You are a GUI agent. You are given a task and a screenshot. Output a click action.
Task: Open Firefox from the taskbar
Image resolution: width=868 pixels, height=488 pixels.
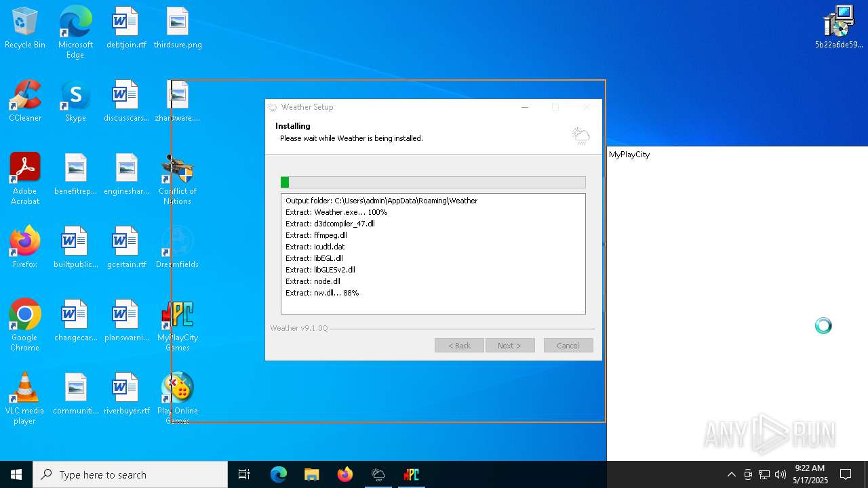[345, 474]
